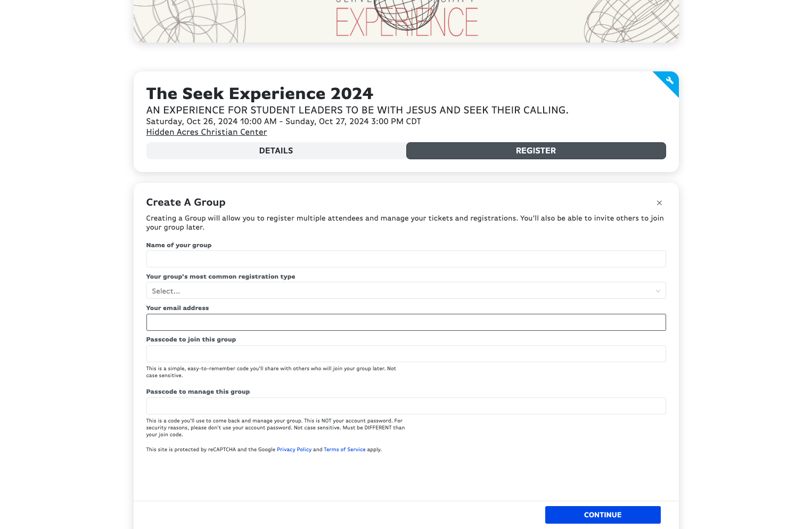This screenshot has width=812, height=529.
Task: Click the blue CONTINUE button
Action: (603, 515)
